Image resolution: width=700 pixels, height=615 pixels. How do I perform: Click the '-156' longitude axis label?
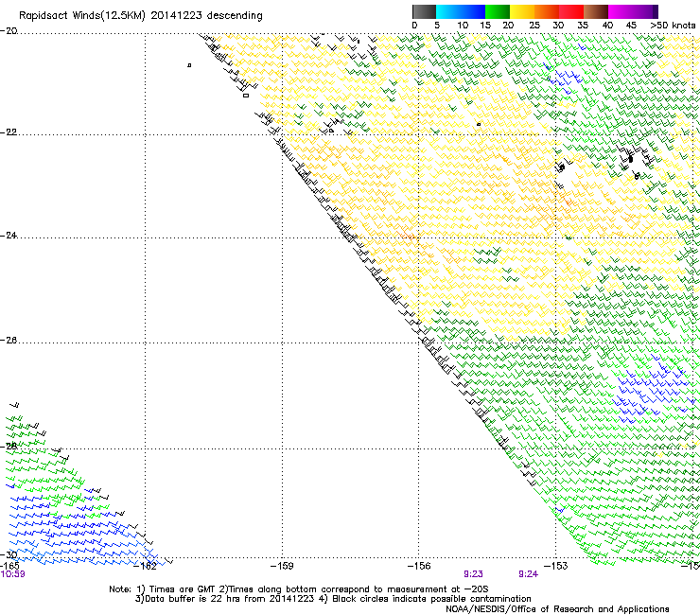[x=419, y=567]
